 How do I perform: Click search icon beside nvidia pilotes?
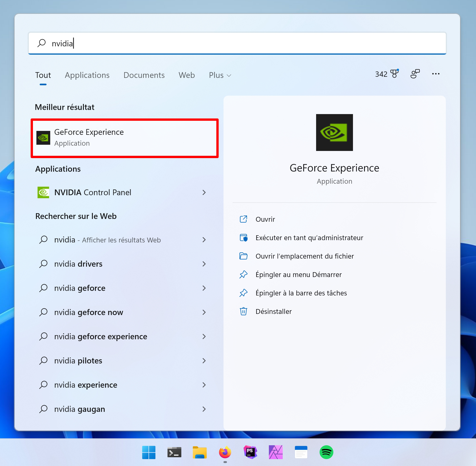point(43,360)
